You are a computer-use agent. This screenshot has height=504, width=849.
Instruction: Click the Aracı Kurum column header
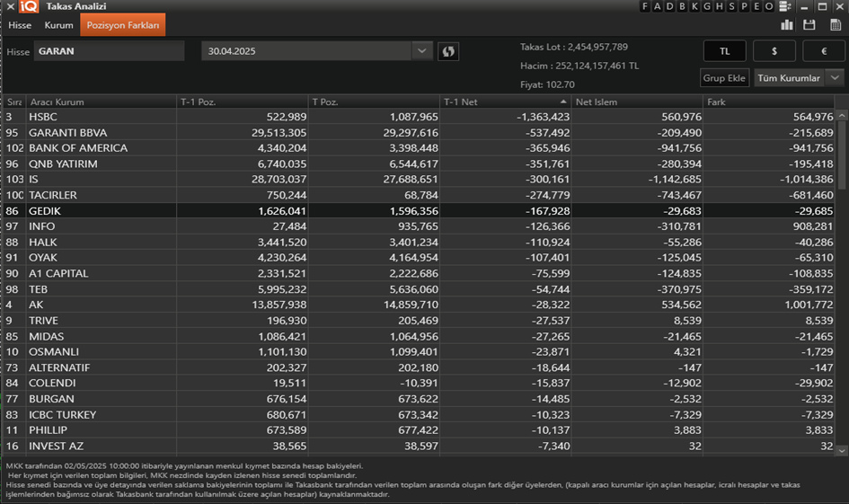[102, 102]
